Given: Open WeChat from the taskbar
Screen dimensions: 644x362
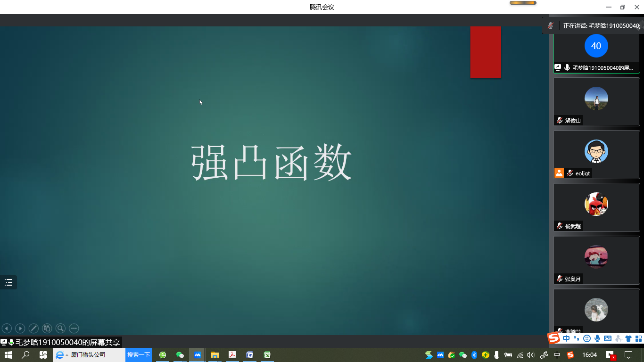Looking at the screenshot, I should click(x=180, y=355).
